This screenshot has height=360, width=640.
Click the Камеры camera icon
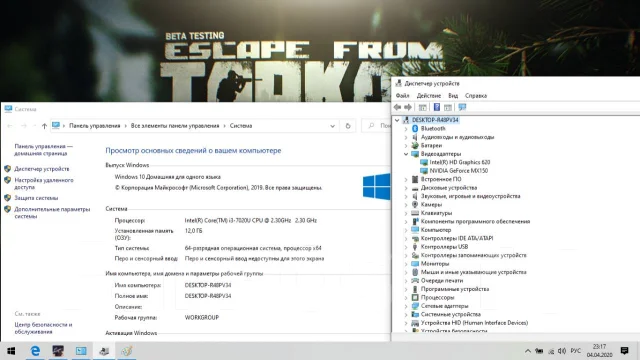click(x=415, y=204)
